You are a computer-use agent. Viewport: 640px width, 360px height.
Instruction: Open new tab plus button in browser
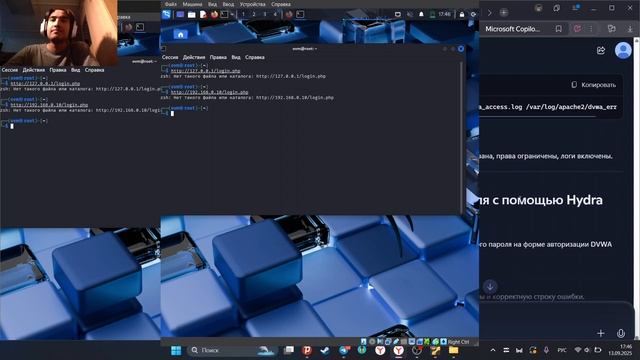click(504, 13)
